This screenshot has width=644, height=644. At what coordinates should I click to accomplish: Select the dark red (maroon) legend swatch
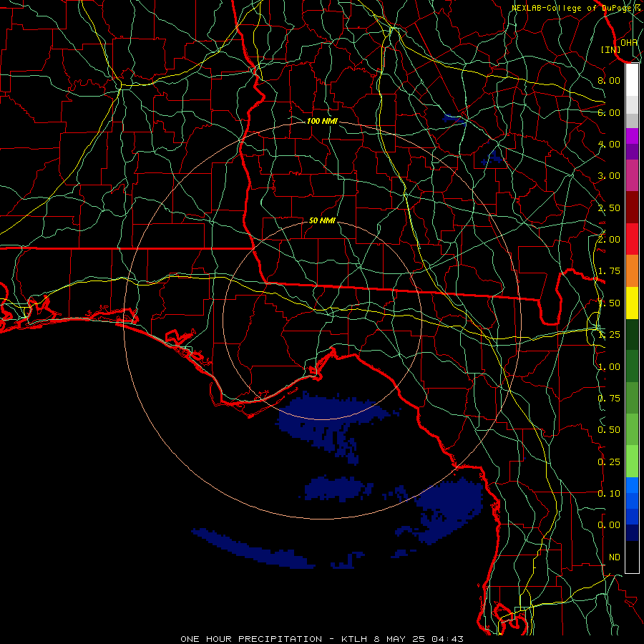pyautogui.click(x=632, y=208)
